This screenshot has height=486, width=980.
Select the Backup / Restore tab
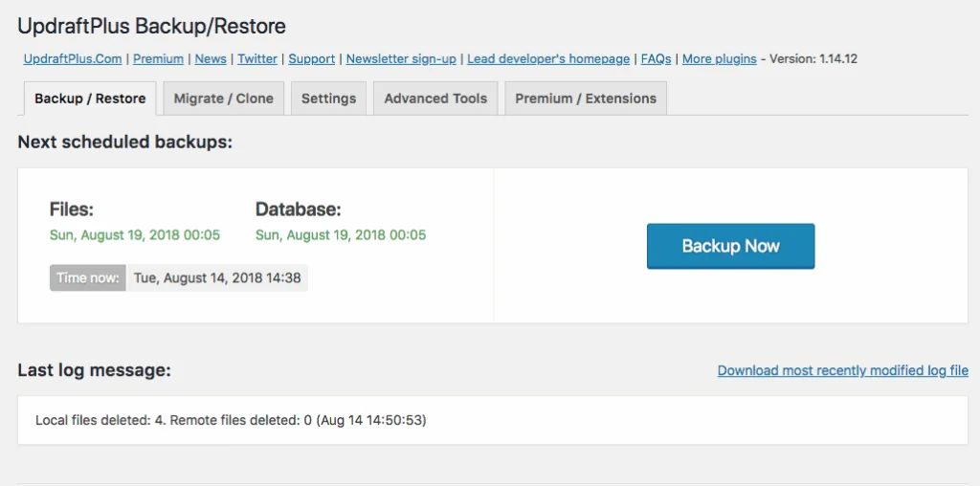[90, 99]
